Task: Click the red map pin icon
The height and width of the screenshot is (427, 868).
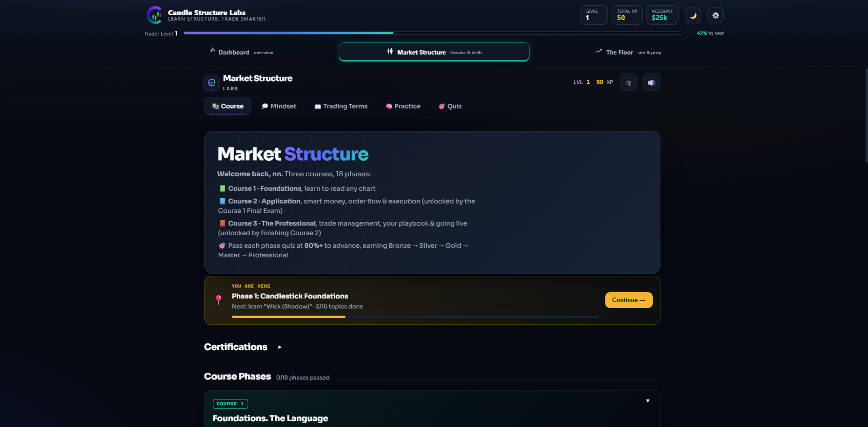Action: (x=219, y=299)
